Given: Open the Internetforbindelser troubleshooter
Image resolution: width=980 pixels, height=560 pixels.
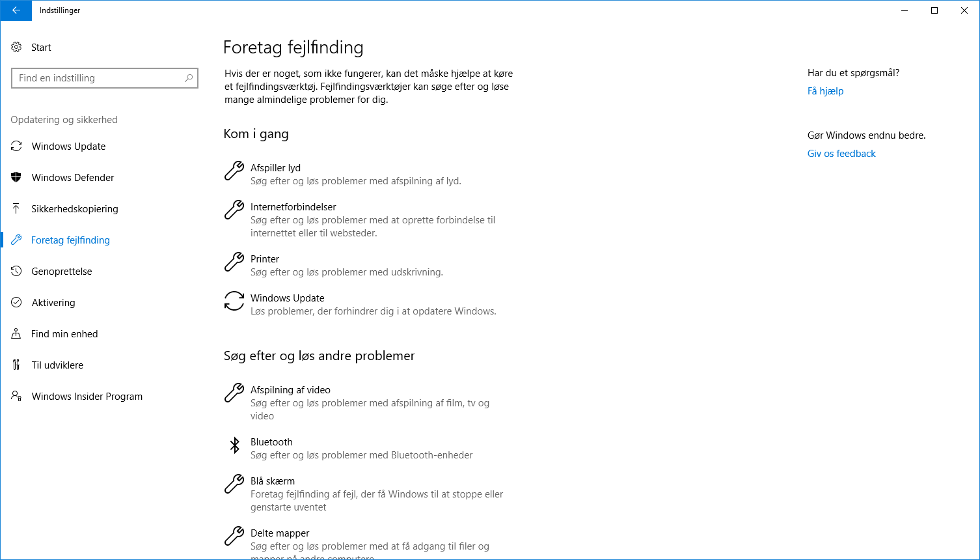Looking at the screenshot, I should (x=293, y=206).
